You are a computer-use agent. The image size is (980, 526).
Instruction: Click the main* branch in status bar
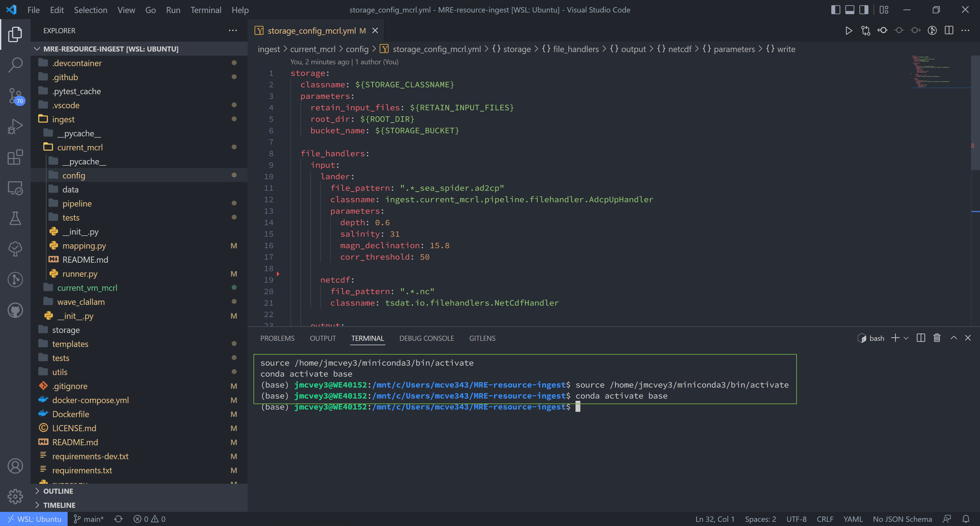89,519
